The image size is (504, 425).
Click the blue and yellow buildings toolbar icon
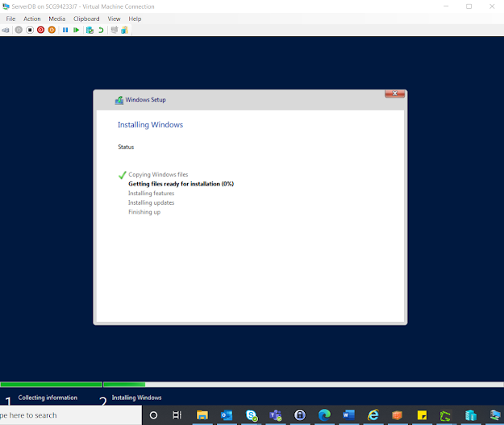125,30
